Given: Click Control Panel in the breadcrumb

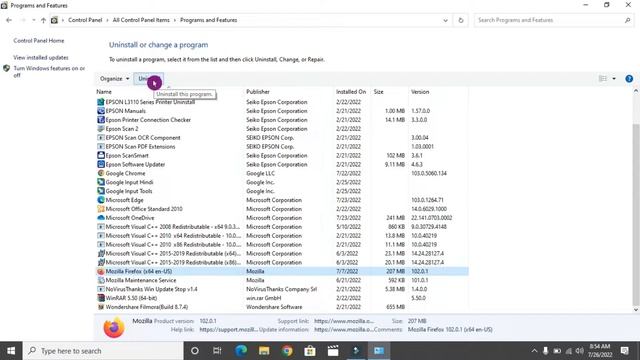Looking at the screenshot, I should pos(85,20).
